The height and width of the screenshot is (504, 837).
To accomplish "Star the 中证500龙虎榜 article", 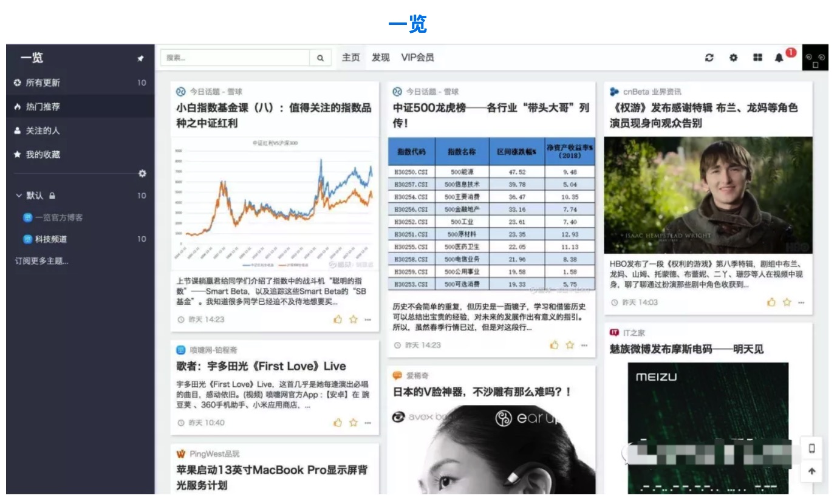I will pos(570,345).
